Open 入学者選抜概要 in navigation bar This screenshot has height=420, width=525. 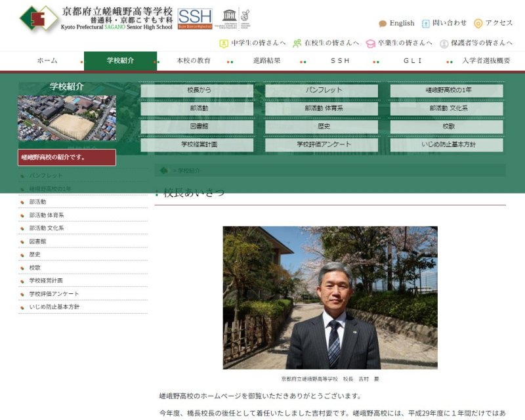click(x=485, y=60)
